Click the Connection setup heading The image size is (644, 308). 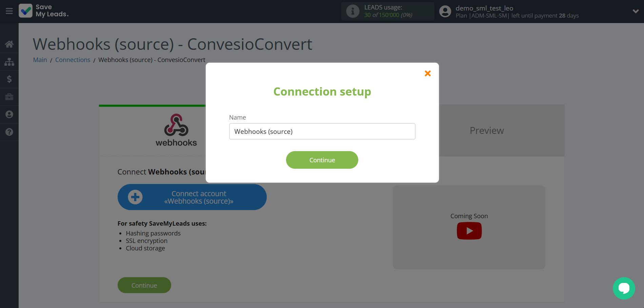pyautogui.click(x=322, y=91)
